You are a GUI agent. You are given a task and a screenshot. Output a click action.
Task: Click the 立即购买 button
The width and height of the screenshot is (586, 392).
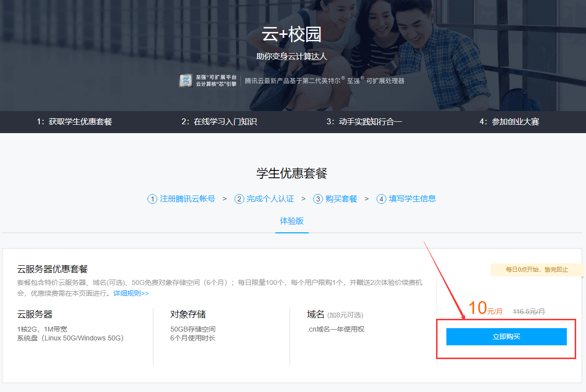506,337
